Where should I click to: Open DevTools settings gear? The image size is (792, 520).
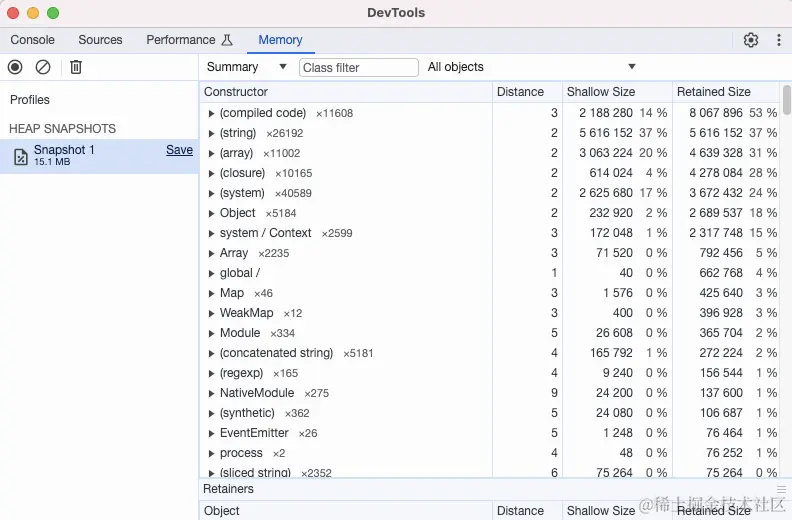coord(751,40)
